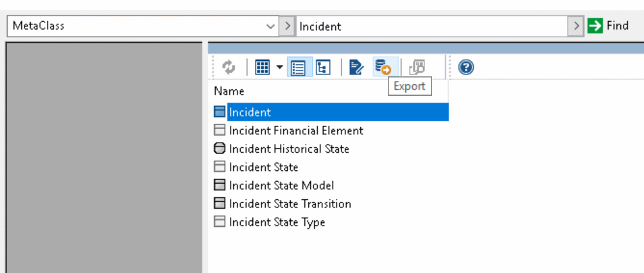Click arrow button beside MetaClass combo

(288, 26)
